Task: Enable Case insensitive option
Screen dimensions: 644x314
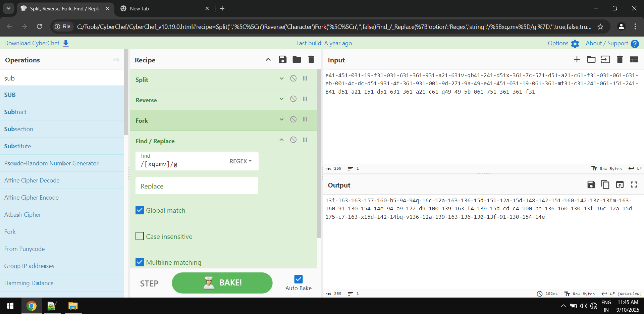Action: 140,236
